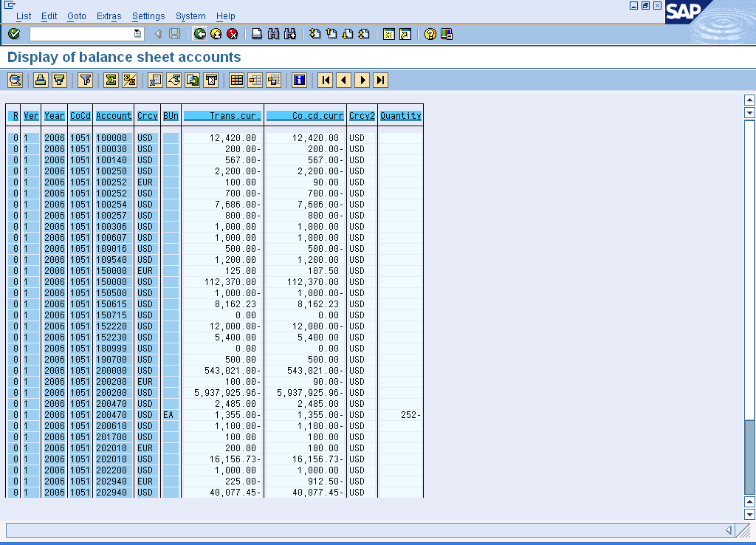The width and height of the screenshot is (756, 545).
Task: Open the Goto menu
Action: (77, 16)
